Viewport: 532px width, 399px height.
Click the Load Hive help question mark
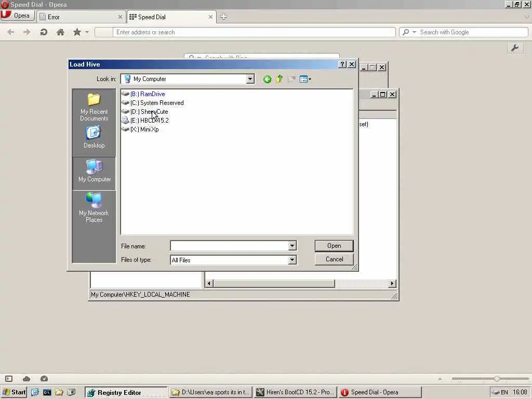point(342,64)
